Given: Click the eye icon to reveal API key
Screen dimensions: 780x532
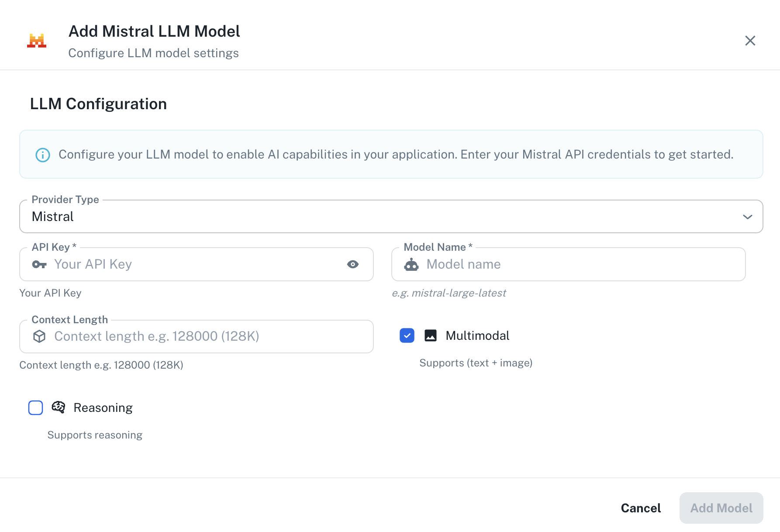Looking at the screenshot, I should pyautogui.click(x=353, y=264).
